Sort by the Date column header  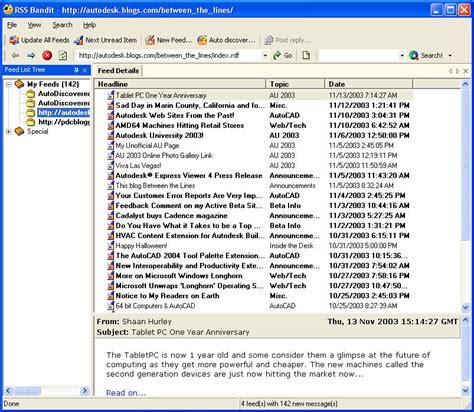coord(368,84)
